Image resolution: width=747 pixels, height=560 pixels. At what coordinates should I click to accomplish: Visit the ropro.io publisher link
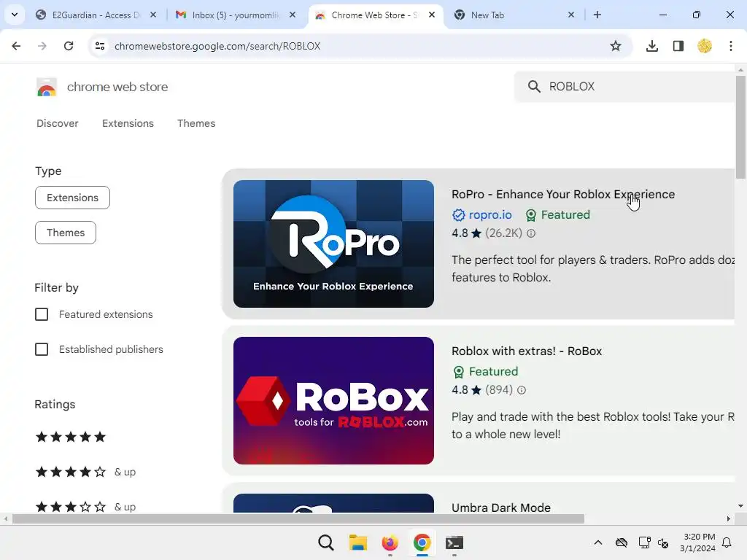490,215
